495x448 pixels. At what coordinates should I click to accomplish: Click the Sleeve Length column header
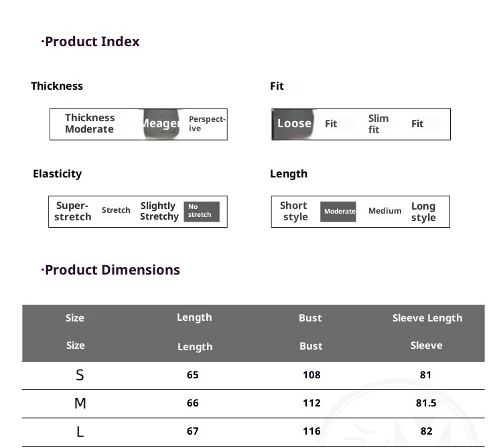[427, 318]
